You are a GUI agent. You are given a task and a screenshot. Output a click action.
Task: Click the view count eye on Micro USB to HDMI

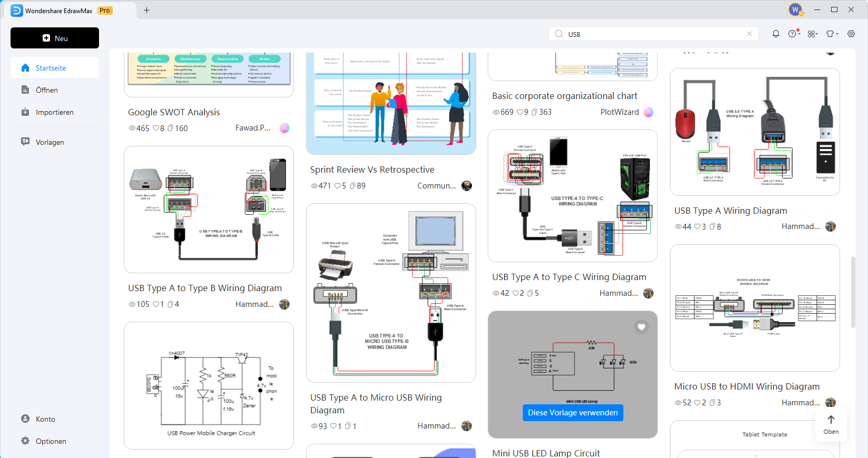click(x=678, y=403)
